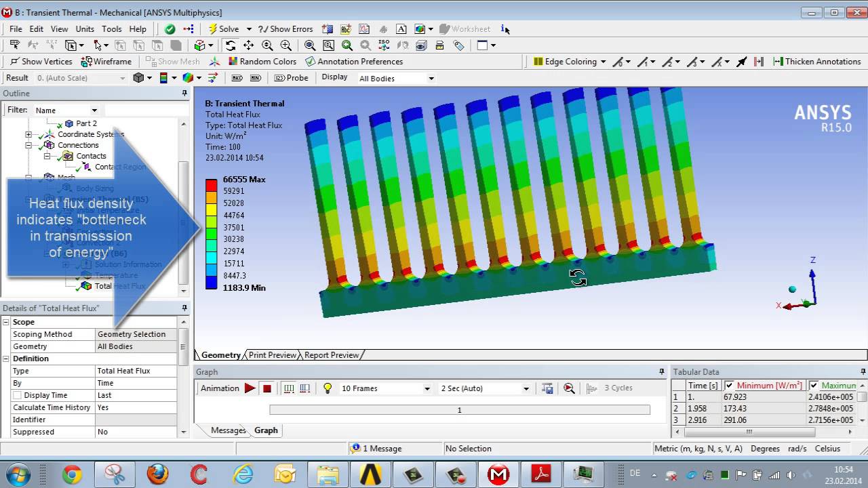Screen dimensions: 868x488
Task: Click the red legend color at top
Action: (212, 185)
